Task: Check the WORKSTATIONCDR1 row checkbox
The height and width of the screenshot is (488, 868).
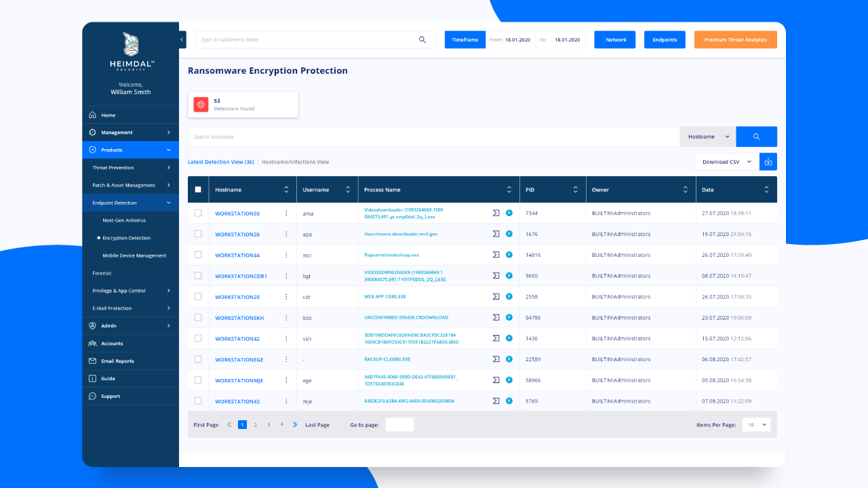Action: [x=198, y=276]
